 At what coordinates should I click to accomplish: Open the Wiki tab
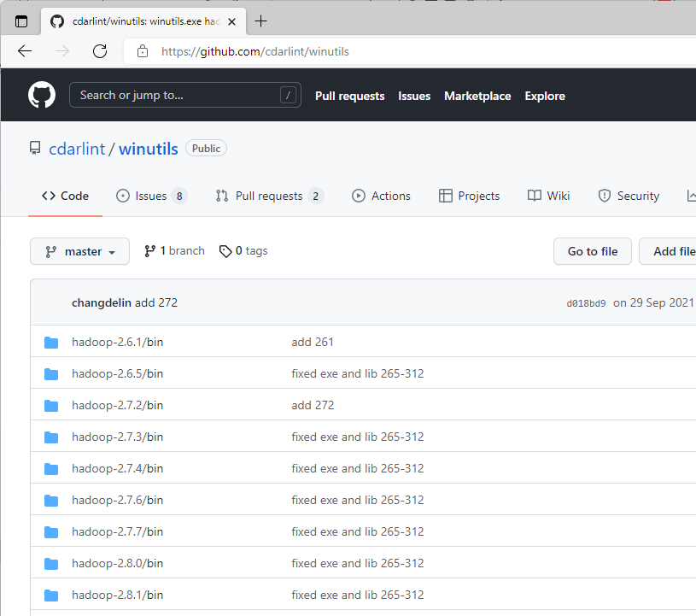click(548, 196)
